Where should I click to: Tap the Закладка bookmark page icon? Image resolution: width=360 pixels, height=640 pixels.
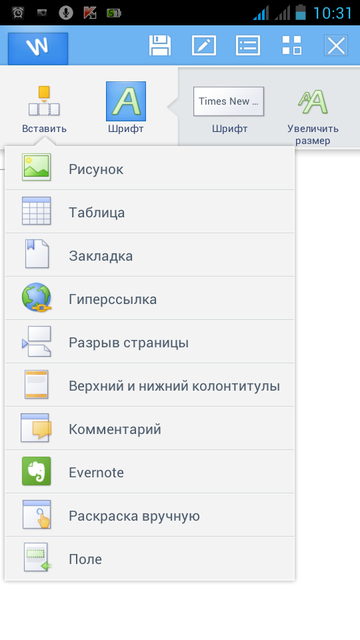tap(37, 254)
